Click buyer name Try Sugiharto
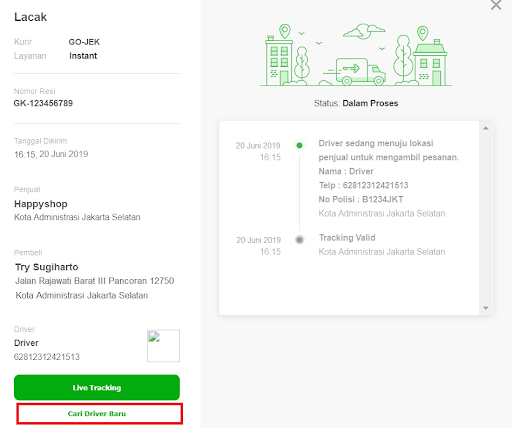This screenshot has height=428, width=512. coord(47,267)
